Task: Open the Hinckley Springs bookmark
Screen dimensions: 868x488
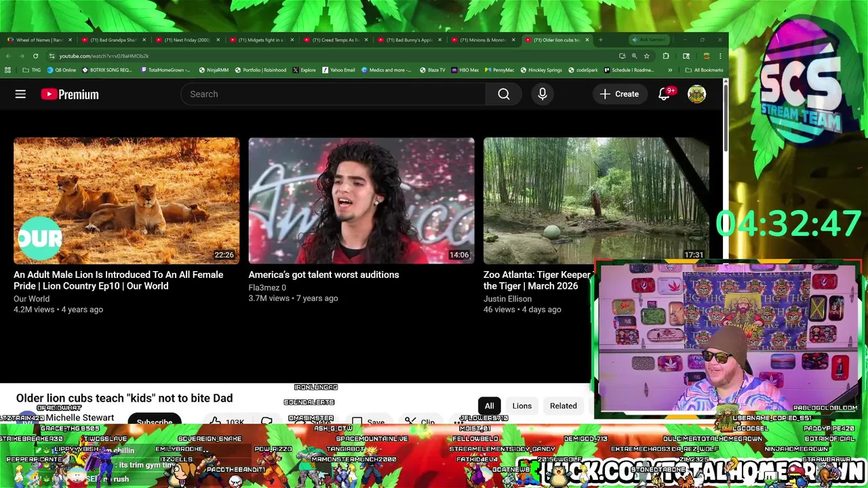Action: click(541, 70)
